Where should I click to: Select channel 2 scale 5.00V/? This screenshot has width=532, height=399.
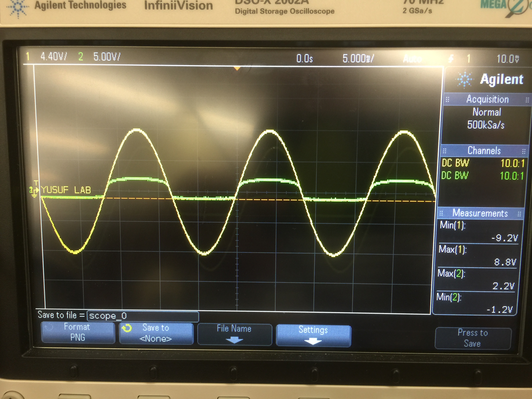click(x=107, y=57)
